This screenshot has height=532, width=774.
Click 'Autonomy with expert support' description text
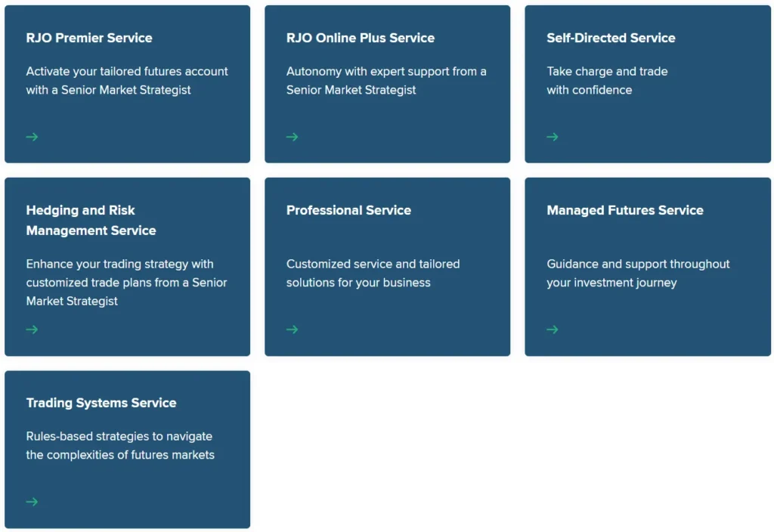tap(386, 81)
